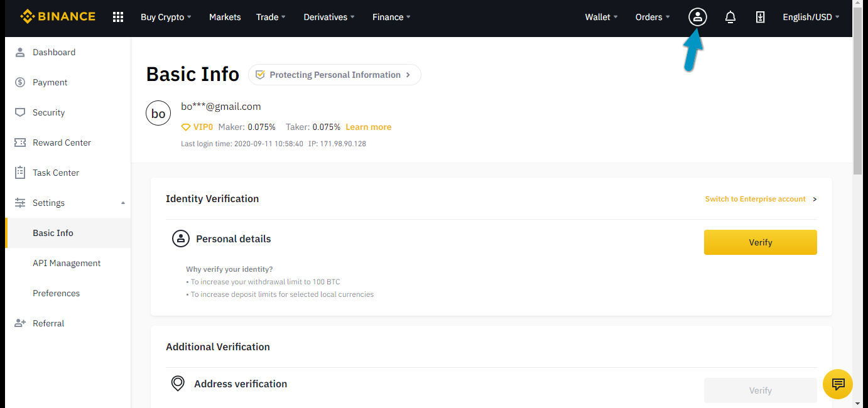Click the withdrawal limit 100 BTC line
The height and width of the screenshot is (408, 868).
(263, 282)
